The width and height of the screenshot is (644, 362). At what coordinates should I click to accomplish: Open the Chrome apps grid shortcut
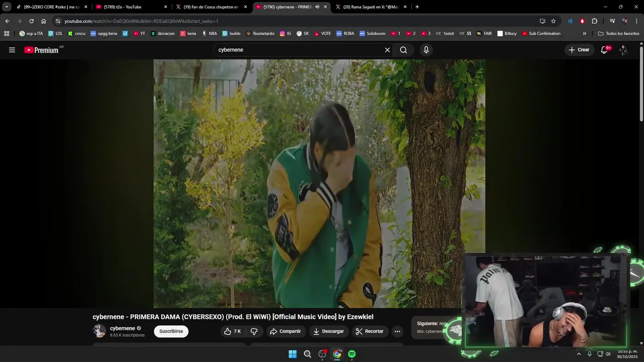[7, 34]
